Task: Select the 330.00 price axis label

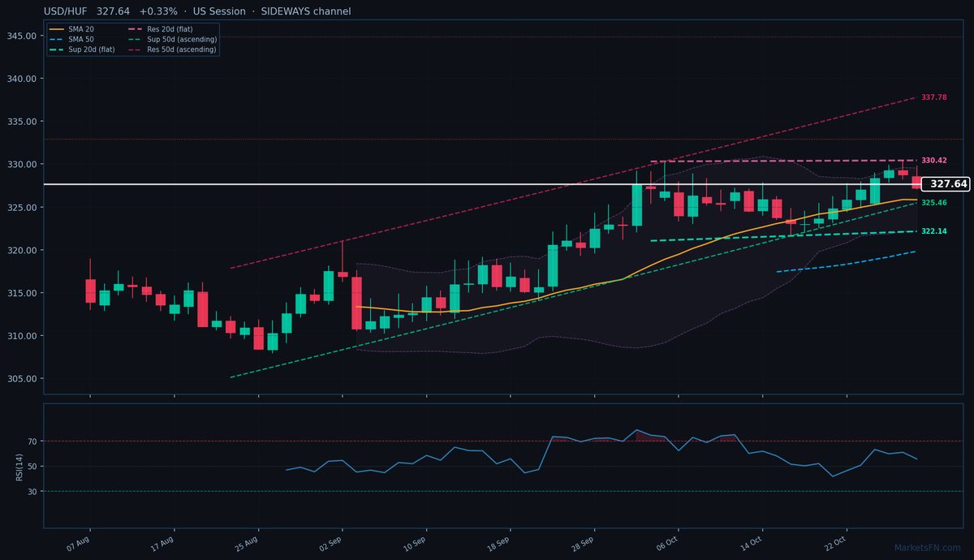Action: tap(21, 165)
